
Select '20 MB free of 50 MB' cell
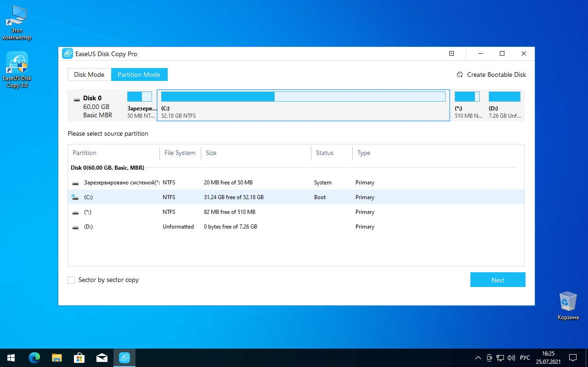(228, 183)
